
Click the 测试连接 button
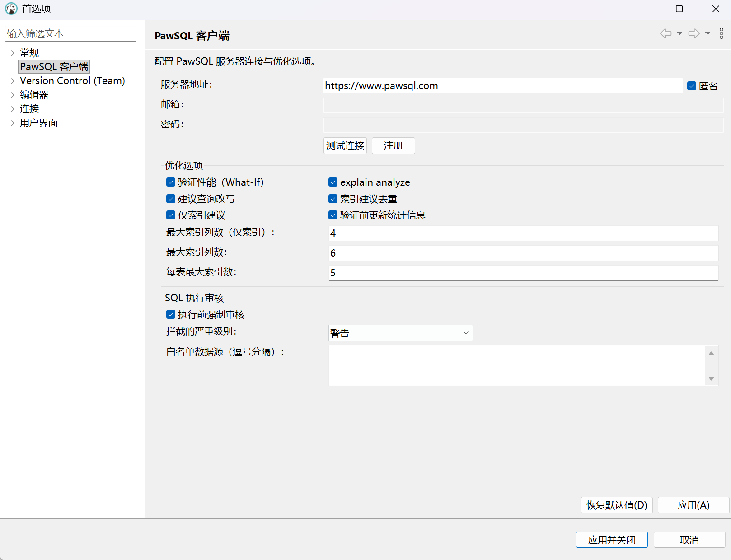[345, 146]
